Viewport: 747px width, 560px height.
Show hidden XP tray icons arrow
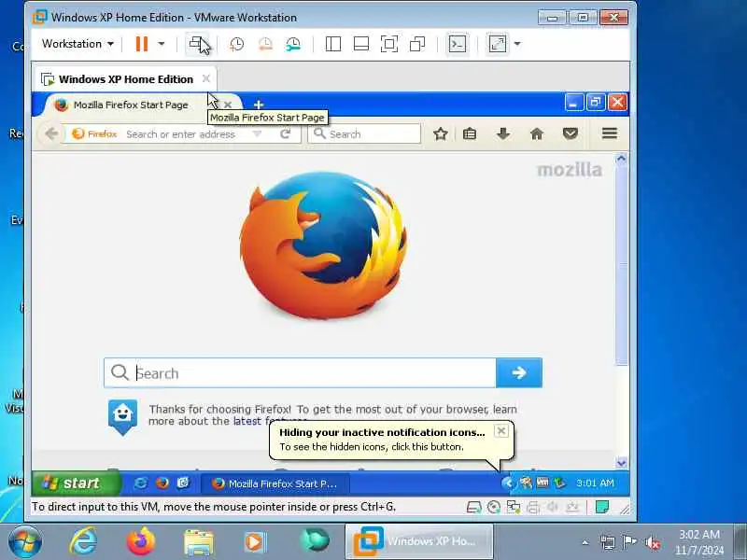pos(507,483)
